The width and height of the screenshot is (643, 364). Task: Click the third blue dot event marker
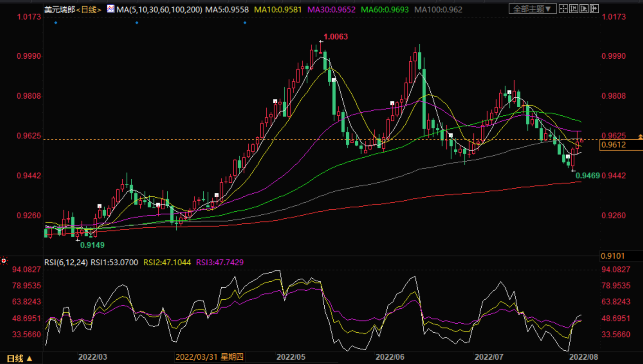tap(245, 23)
